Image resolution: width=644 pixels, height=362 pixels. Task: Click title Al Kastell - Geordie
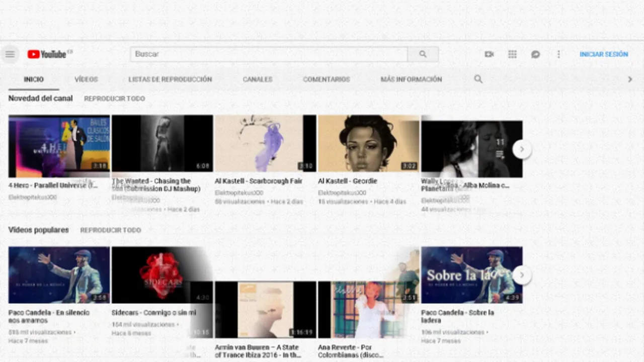click(x=347, y=181)
